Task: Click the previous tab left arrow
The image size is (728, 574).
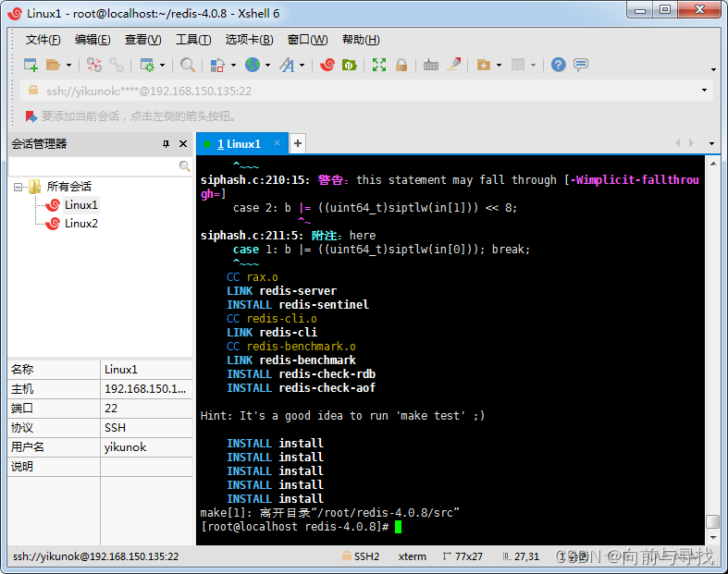Action: click(x=677, y=143)
